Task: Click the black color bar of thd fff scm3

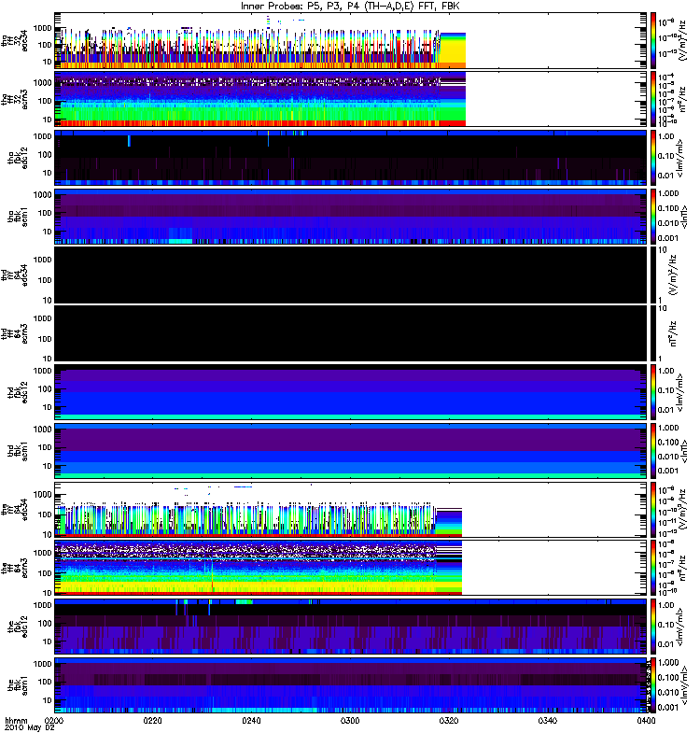Action: (653, 333)
